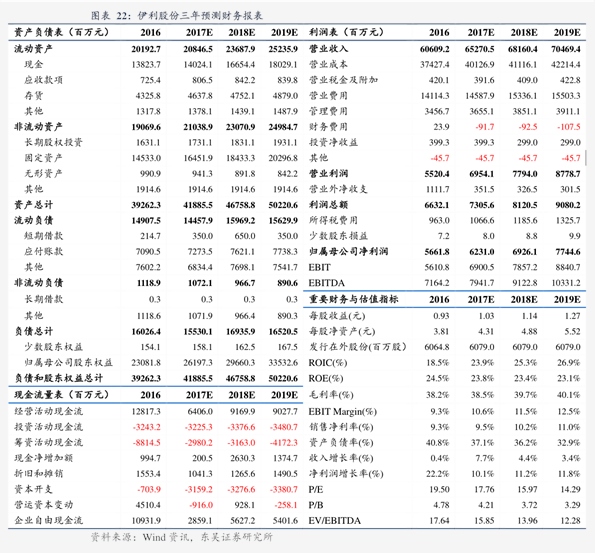The width and height of the screenshot is (595, 553).
Task: Click 营业收入 2016 value 60609.2
Action: [434, 49]
